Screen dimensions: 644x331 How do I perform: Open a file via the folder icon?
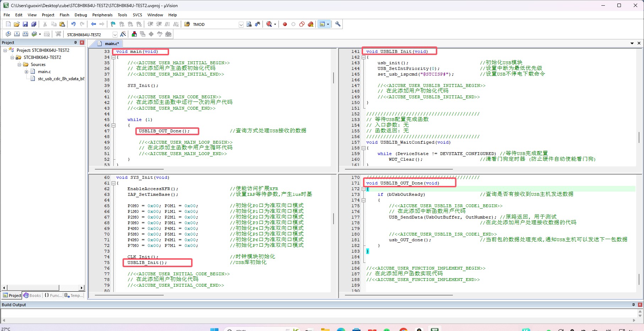(x=16, y=24)
